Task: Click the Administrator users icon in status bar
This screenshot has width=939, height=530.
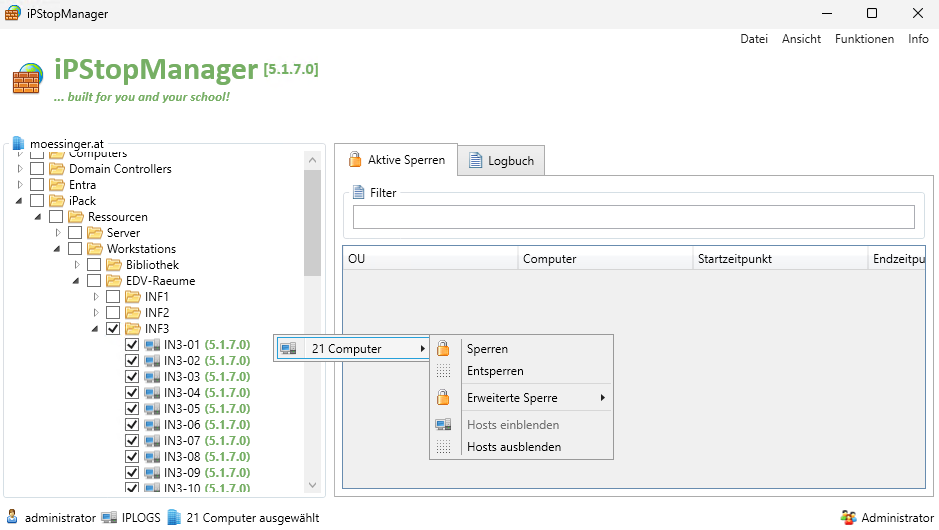Action: [x=849, y=518]
